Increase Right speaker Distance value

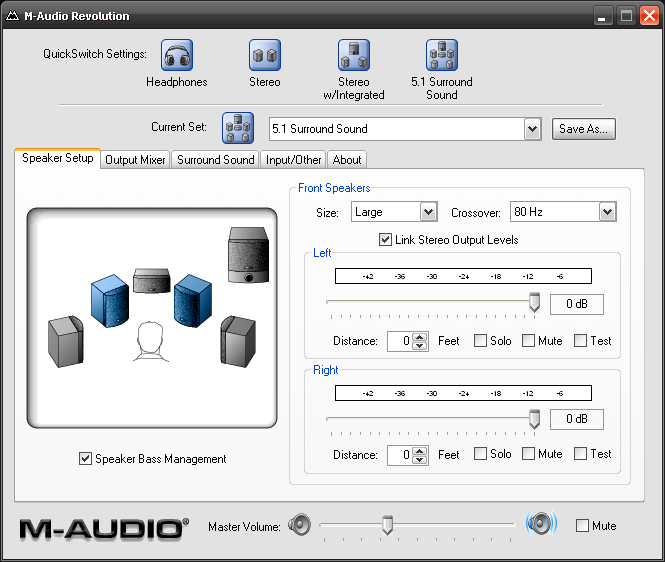pos(419,451)
